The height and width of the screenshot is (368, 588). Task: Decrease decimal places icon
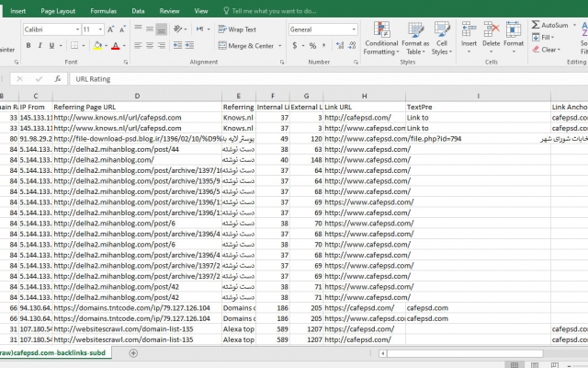pyautogui.click(x=352, y=46)
